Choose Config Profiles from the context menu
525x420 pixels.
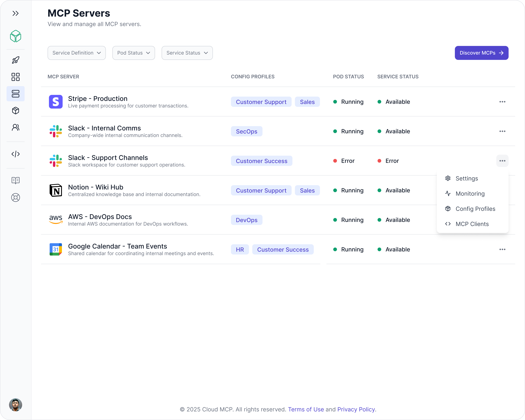click(x=473, y=209)
